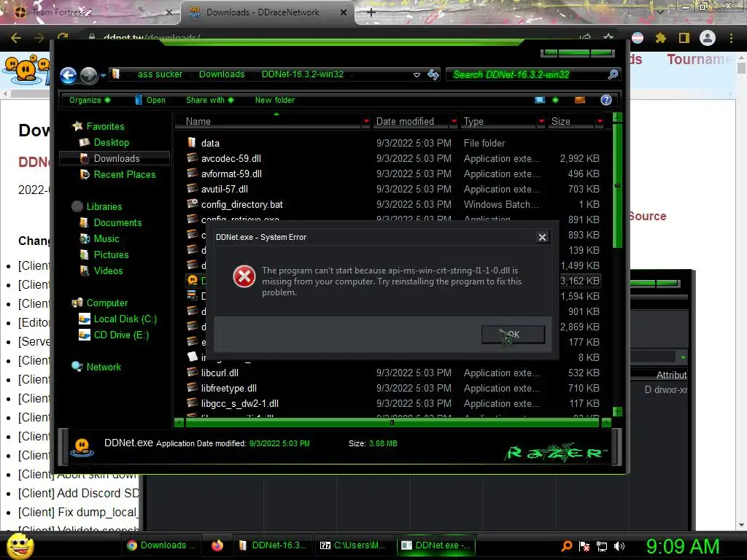Close the DDNet.exe System Error dialog

(x=542, y=237)
